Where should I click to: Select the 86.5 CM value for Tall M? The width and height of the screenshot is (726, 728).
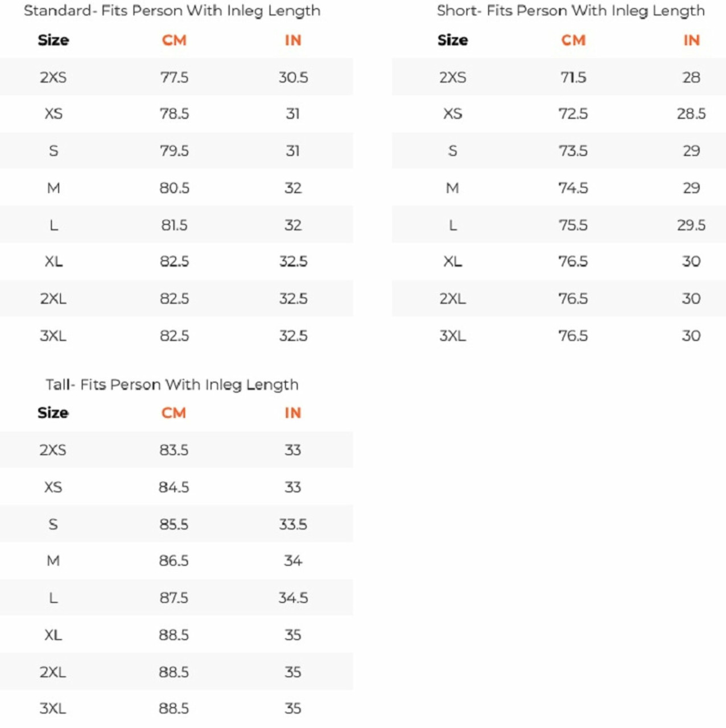click(174, 561)
